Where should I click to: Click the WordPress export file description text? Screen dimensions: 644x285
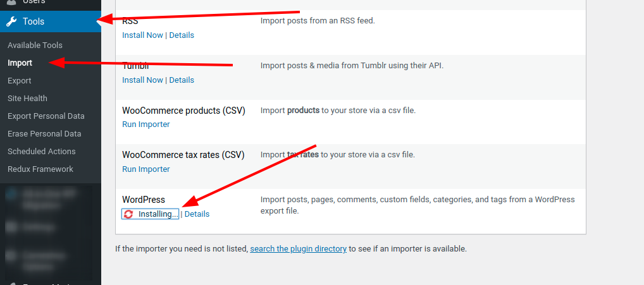tap(418, 205)
